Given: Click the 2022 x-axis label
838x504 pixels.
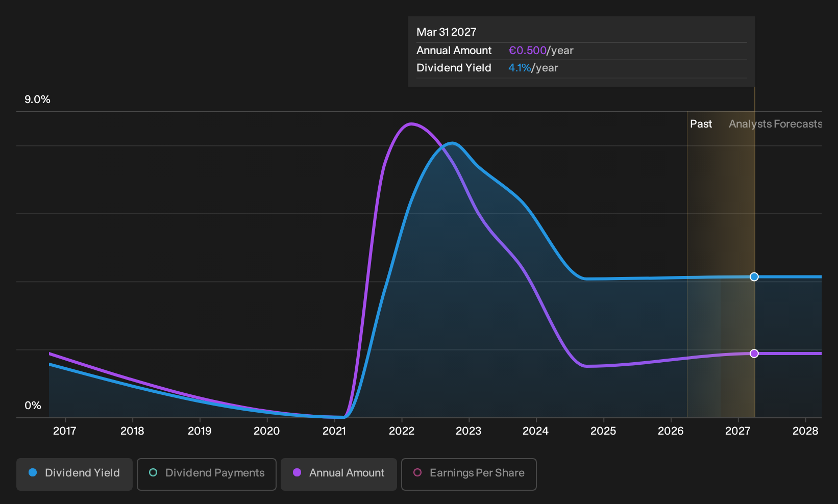Looking at the screenshot, I should pyautogui.click(x=402, y=431).
